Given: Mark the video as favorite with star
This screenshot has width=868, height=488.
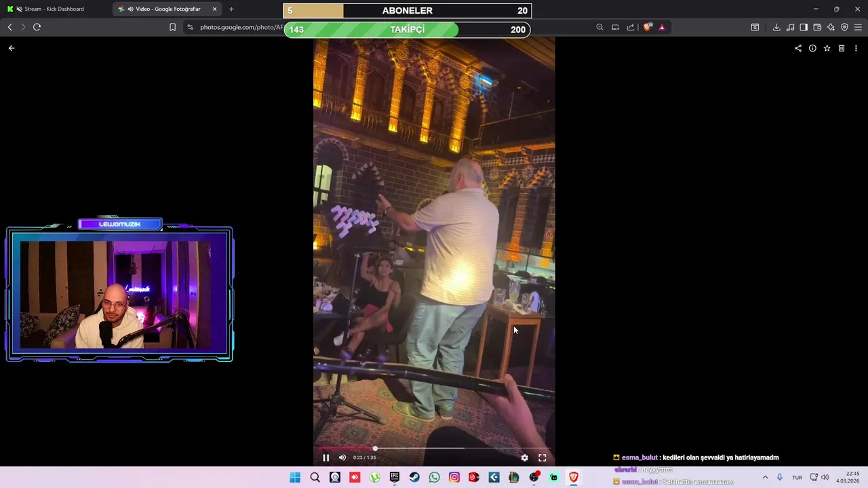Looking at the screenshot, I should [x=827, y=48].
